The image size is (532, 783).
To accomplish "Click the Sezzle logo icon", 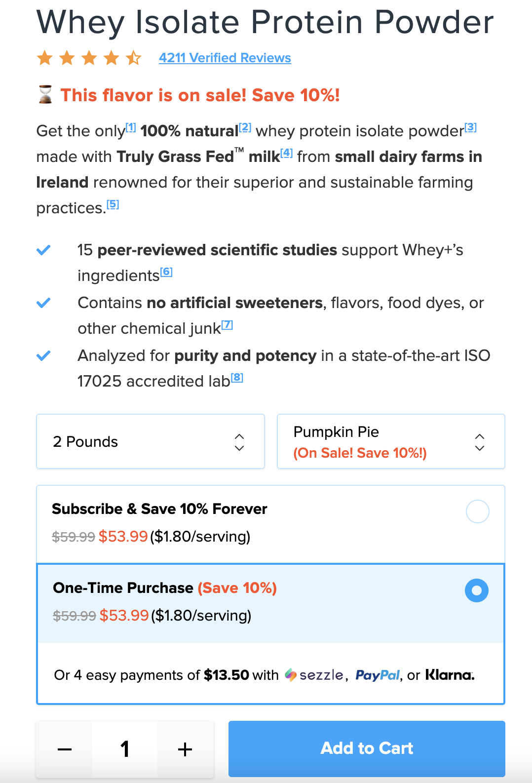I will pyautogui.click(x=291, y=675).
